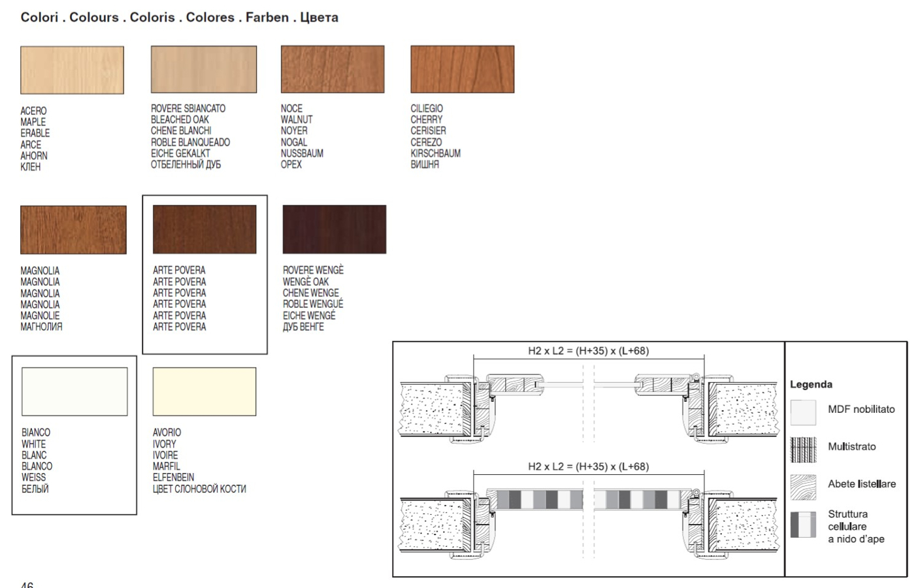Pick the Ciliegio cherry swatch
This screenshot has height=588, width=918.
coord(462,69)
